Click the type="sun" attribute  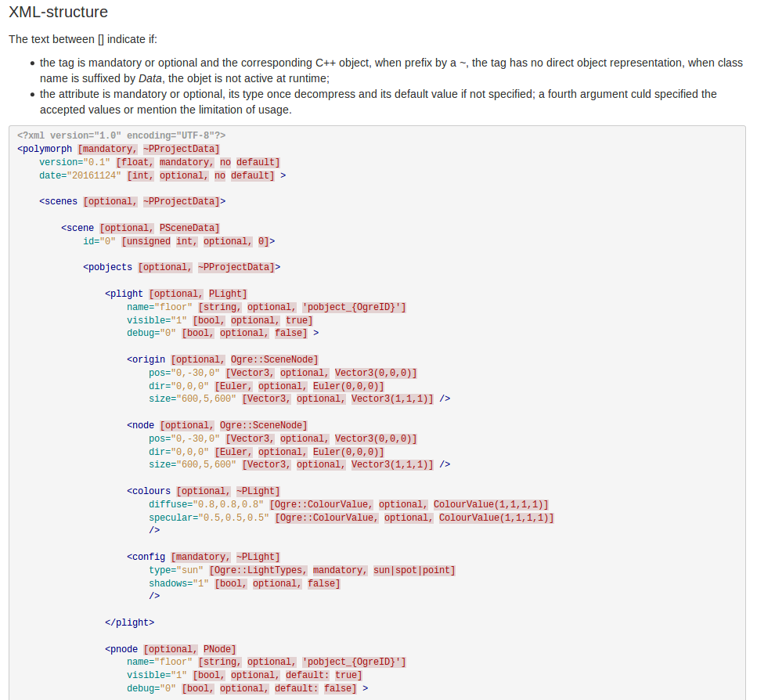click(x=176, y=570)
